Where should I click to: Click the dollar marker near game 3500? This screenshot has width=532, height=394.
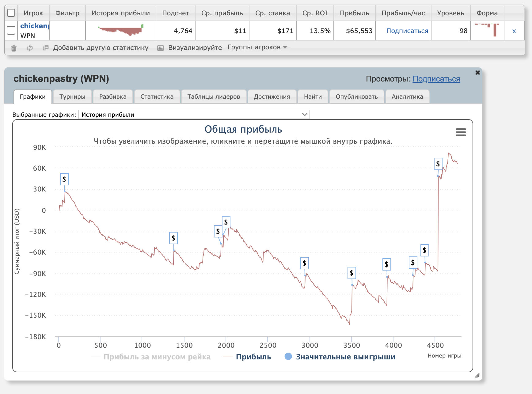click(x=351, y=273)
